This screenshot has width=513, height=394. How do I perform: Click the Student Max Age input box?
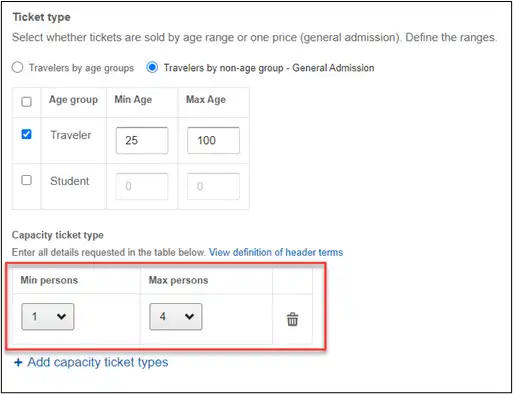point(213,186)
